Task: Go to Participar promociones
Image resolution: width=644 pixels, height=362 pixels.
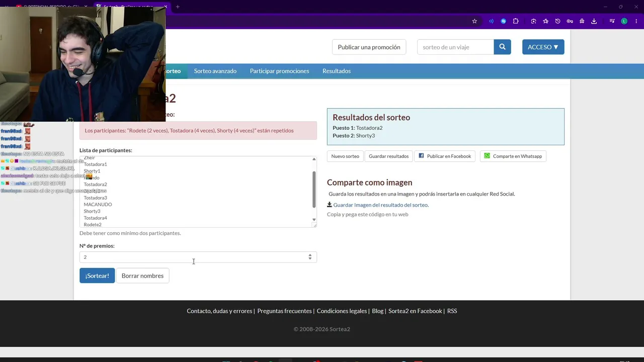Action: [x=279, y=71]
